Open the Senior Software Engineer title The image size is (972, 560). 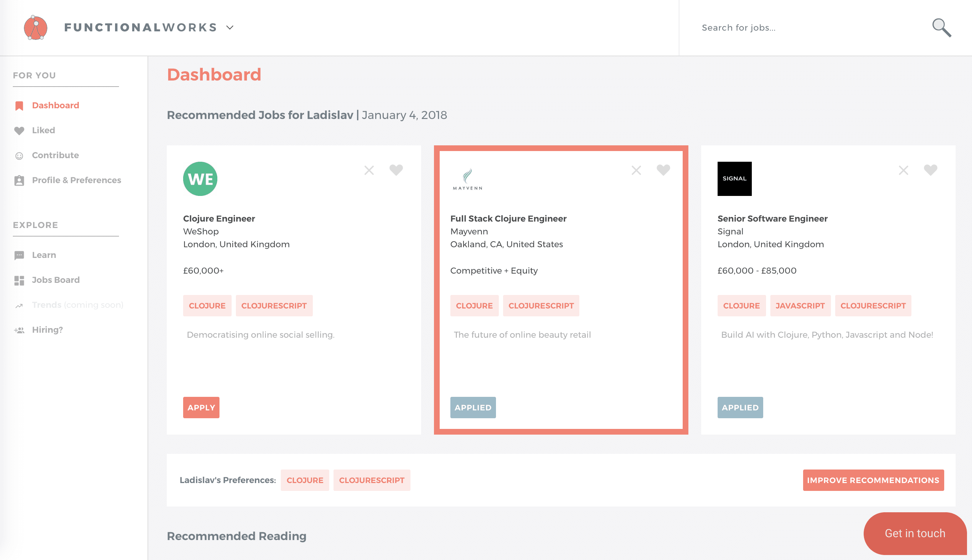[772, 218]
